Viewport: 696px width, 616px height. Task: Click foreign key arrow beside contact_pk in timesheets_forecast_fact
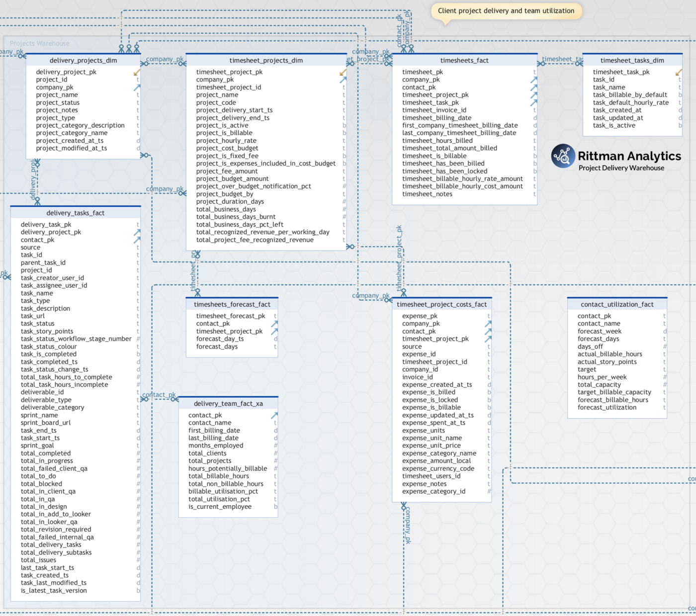pyautogui.click(x=274, y=324)
